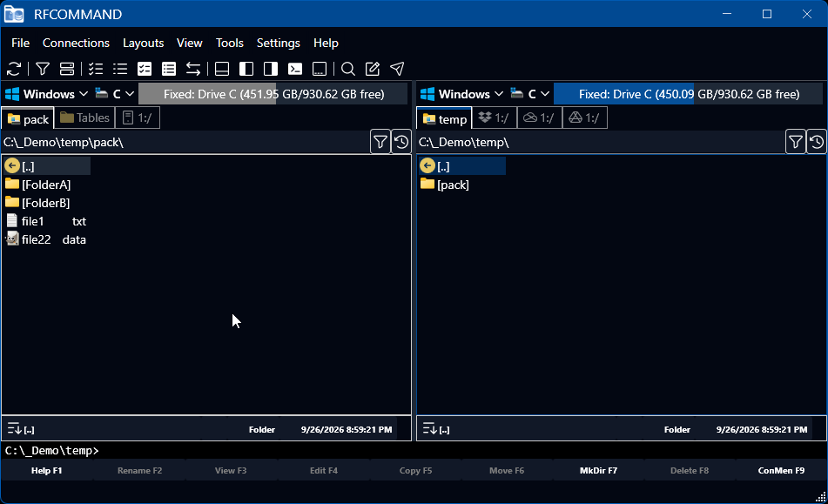
Task: Click the command line input after C:\_Demo\temp>
Action: (x=462, y=451)
